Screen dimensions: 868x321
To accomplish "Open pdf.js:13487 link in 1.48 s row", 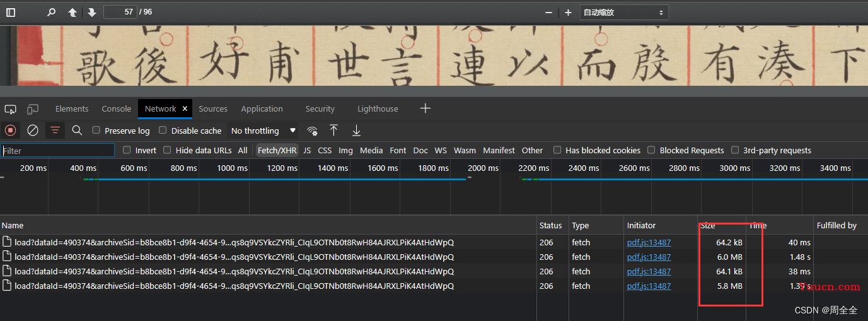I will (649, 257).
